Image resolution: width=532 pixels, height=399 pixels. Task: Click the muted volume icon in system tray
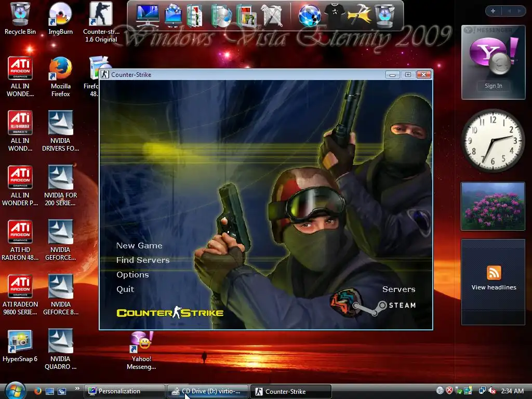click(x=493, y=391)
